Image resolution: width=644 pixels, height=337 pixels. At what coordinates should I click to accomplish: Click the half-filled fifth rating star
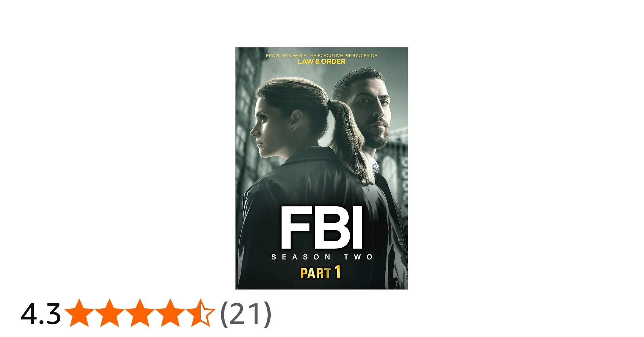click(200, 313)
